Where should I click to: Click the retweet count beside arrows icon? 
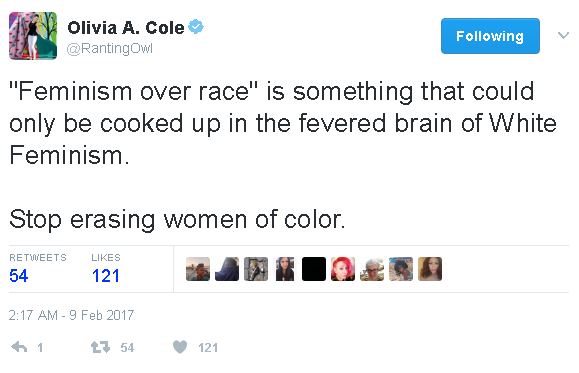coord(127,348)
